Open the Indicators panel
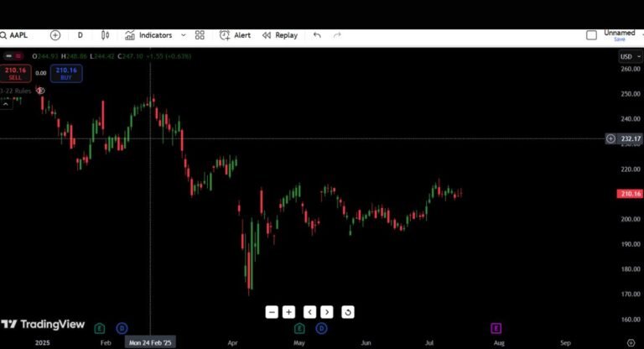 pos(148,35)
